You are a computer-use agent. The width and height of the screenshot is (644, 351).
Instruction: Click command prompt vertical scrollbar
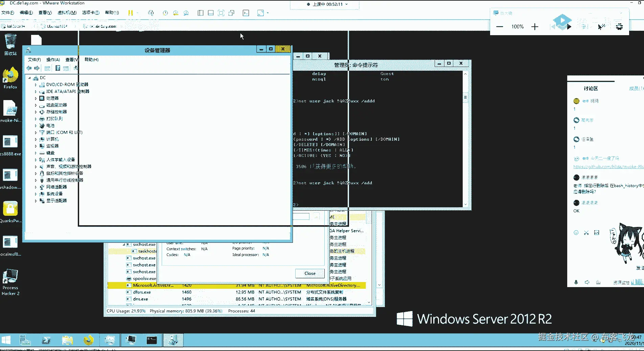465,139
